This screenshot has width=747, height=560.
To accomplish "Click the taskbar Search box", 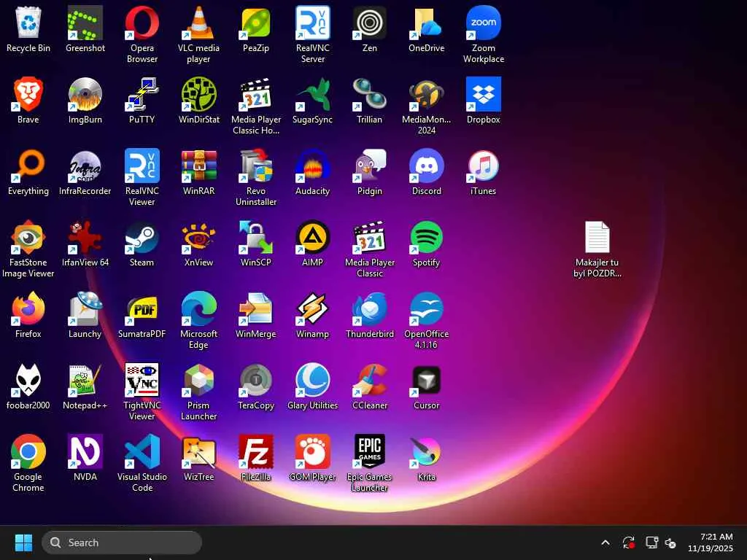I will (122, 542).
